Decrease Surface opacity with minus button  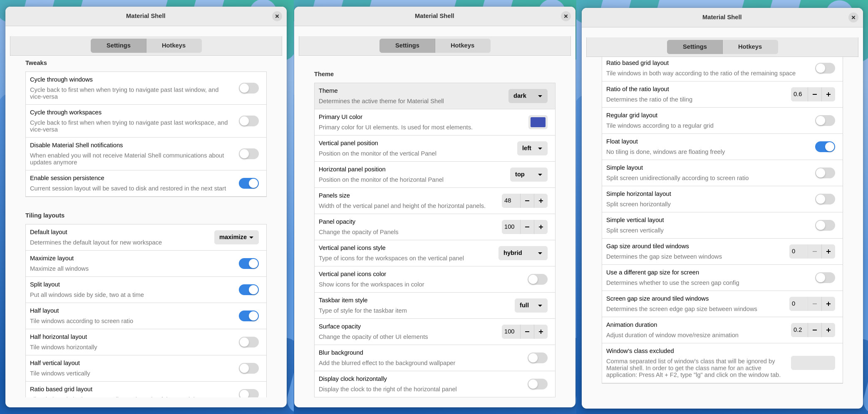pyautogui.click(x=527, y=332)
